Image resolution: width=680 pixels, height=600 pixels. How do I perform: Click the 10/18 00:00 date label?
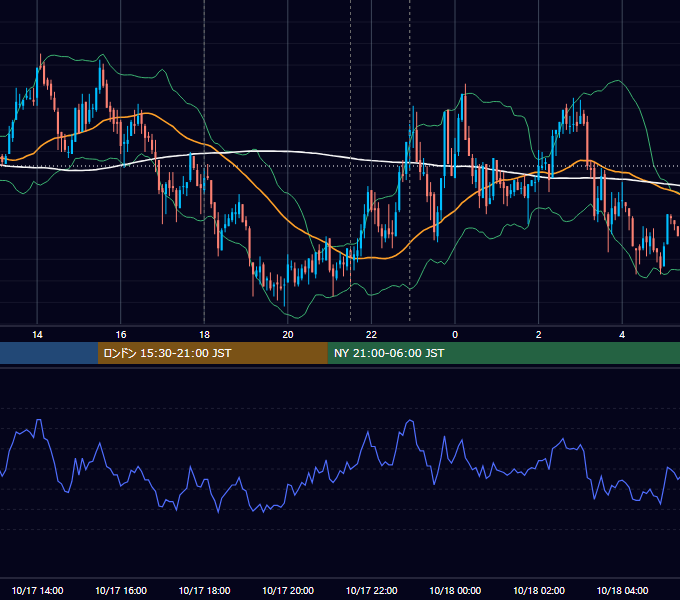coord(455,590)
